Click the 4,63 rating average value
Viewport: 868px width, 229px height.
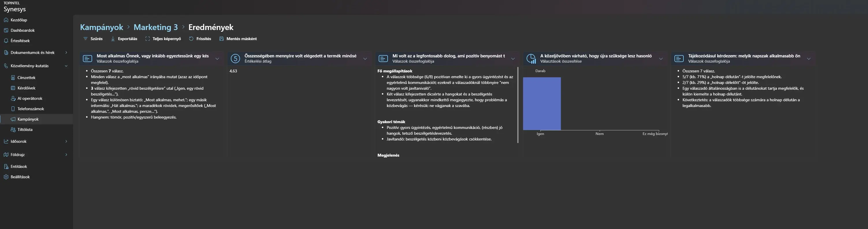[233, 71]
